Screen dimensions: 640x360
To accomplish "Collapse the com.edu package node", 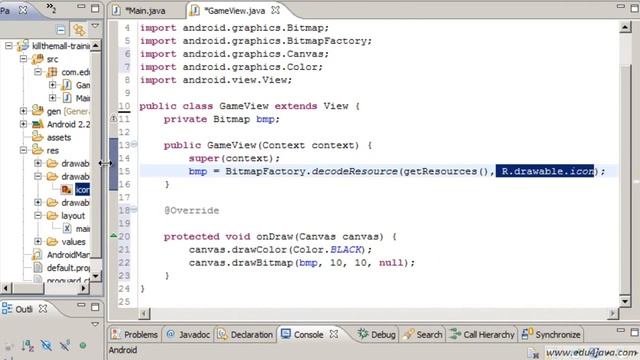I will pyautogui.click(x=38, y=72).
